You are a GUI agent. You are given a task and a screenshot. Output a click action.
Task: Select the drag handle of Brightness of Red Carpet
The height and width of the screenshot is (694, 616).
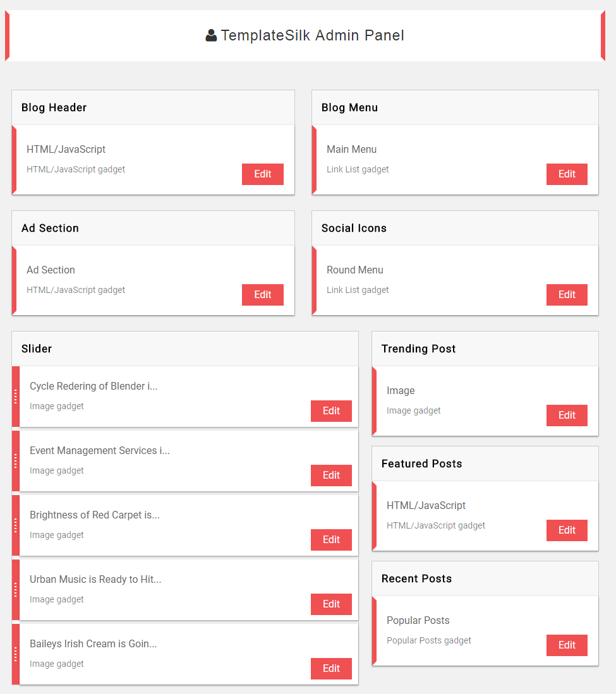[x=16, y=525]
